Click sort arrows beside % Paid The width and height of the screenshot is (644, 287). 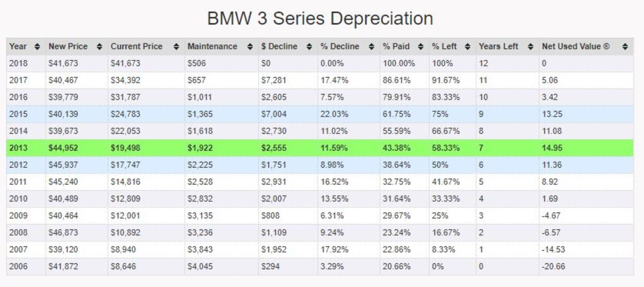tap(420, 47)
